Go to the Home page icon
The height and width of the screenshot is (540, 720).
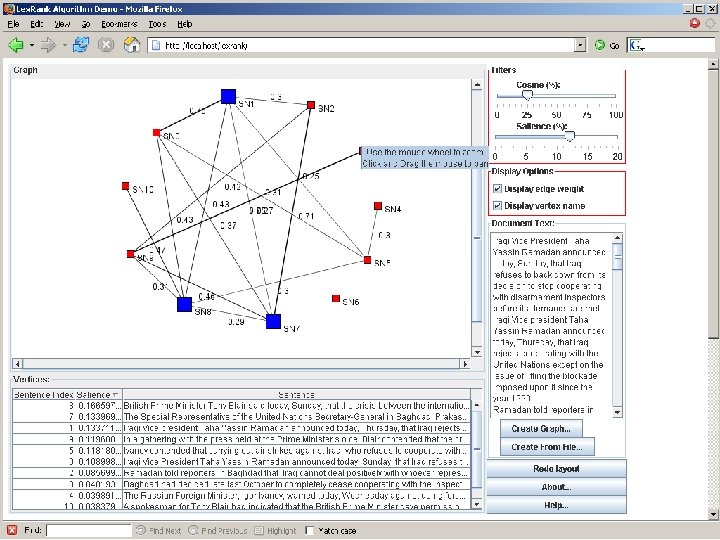tap(132, 45)
